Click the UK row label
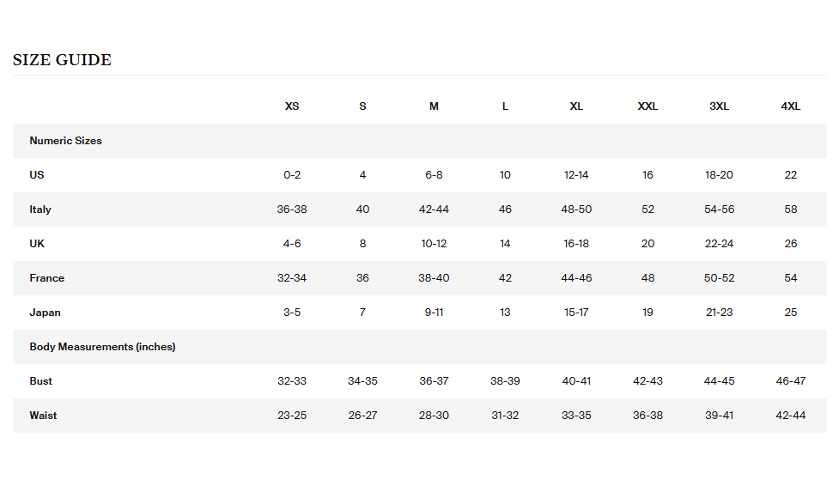This screenshot has width=839, height=504. [37, 244]
